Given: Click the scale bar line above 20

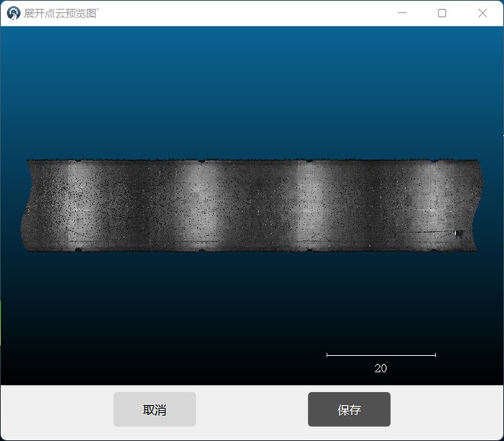Looking at the screenshot, I should click(381, 355).
